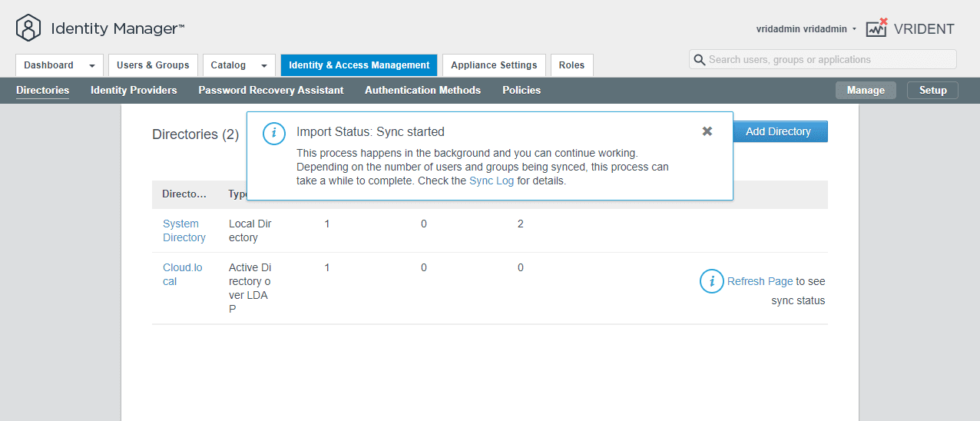Switch to Setup mode
This screenshot has width=980, height=421.
tap(932, 90)
